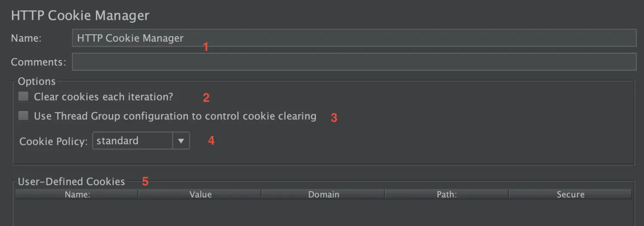The width and height of the screenshot is (644, 226).
Task: Select the Secure column header
Action: click(x=570, y=194)
